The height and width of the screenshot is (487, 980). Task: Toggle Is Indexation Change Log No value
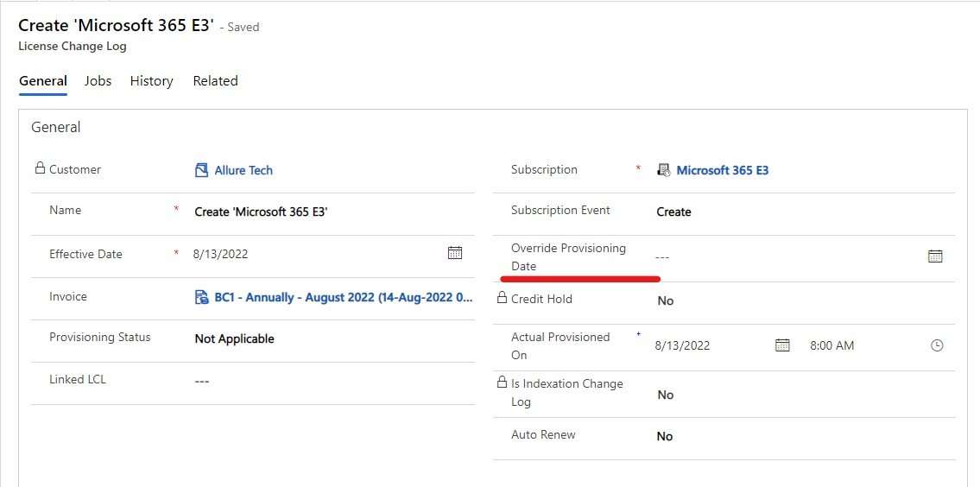point(666,395)
